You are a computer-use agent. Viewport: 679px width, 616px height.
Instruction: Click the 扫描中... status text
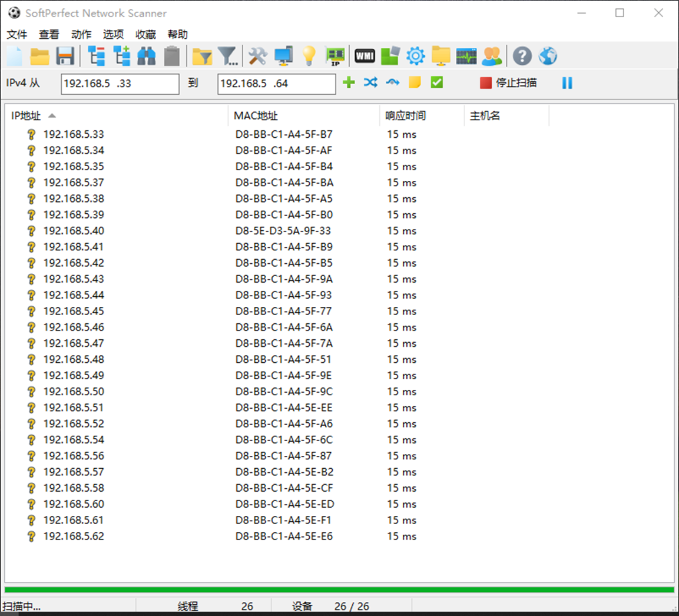point(22,607)
